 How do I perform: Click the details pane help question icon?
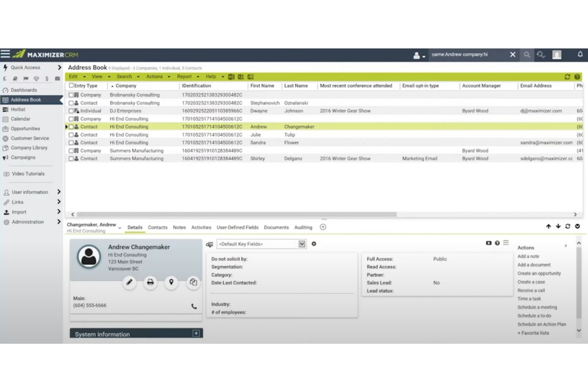(497, 243)
